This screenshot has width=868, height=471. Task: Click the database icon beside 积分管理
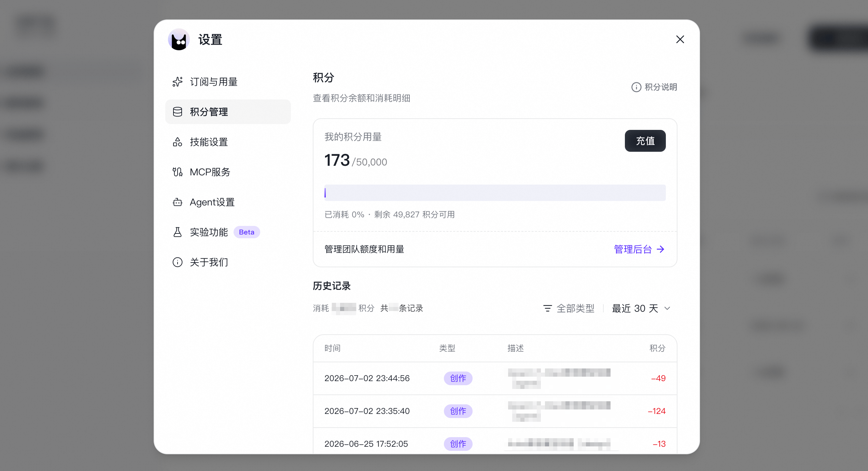point(177,112)
